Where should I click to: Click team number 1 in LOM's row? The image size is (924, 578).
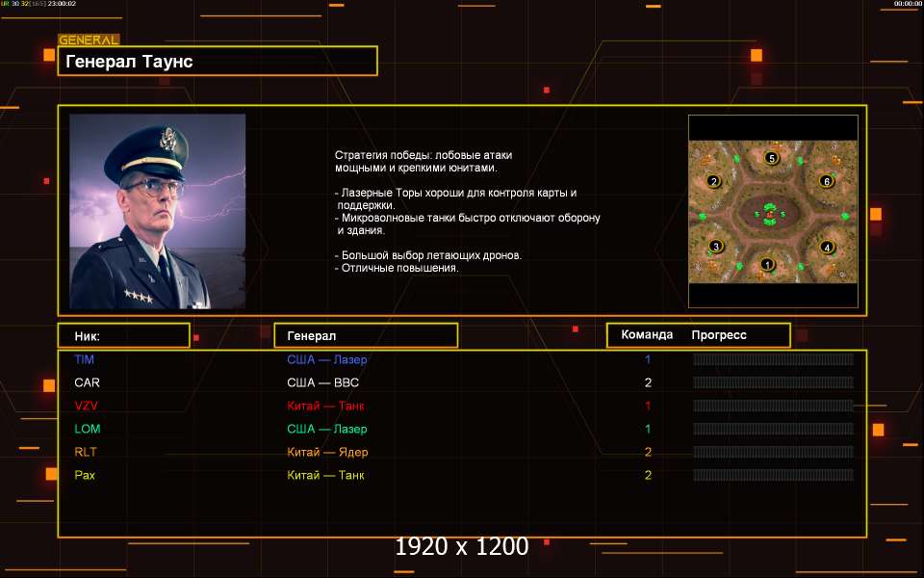tap(648, 429)
